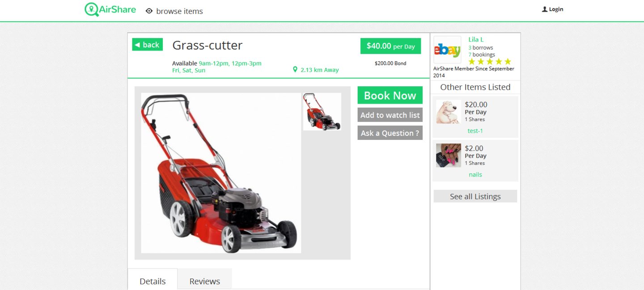Viewport: 644px width, 290px height.
Task: Click the Book Now button
Action: 390,95
